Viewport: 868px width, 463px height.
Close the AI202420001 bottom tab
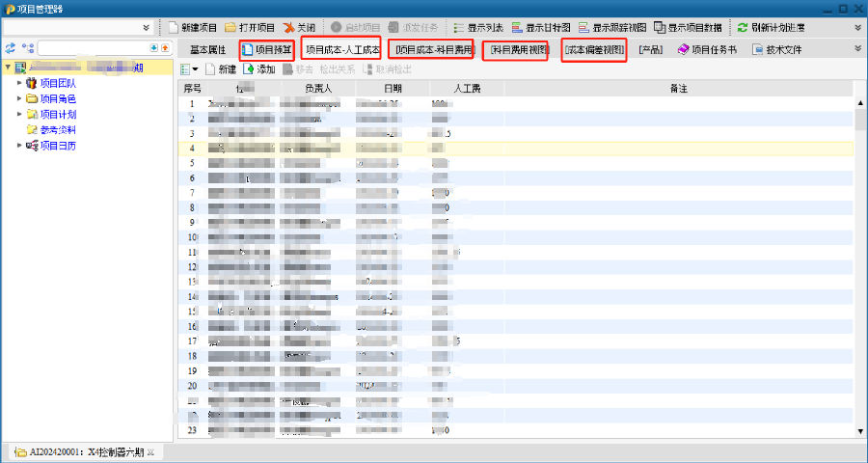pos(151,452)
